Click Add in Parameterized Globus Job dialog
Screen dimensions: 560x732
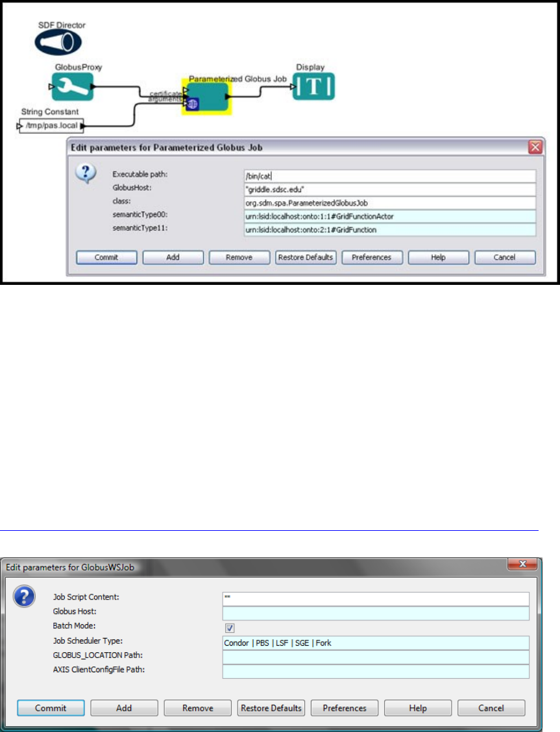173,258
